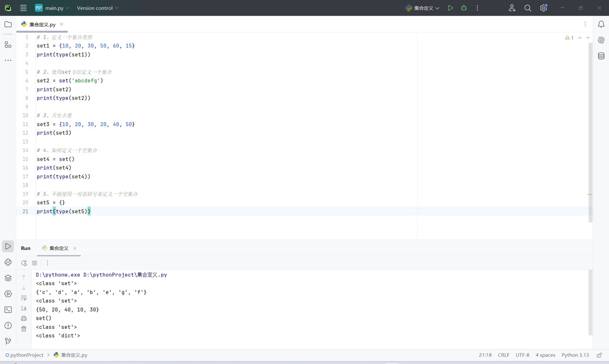Open the Structure tool window
The height and width of the screenshot is (364, 609).
8,44
